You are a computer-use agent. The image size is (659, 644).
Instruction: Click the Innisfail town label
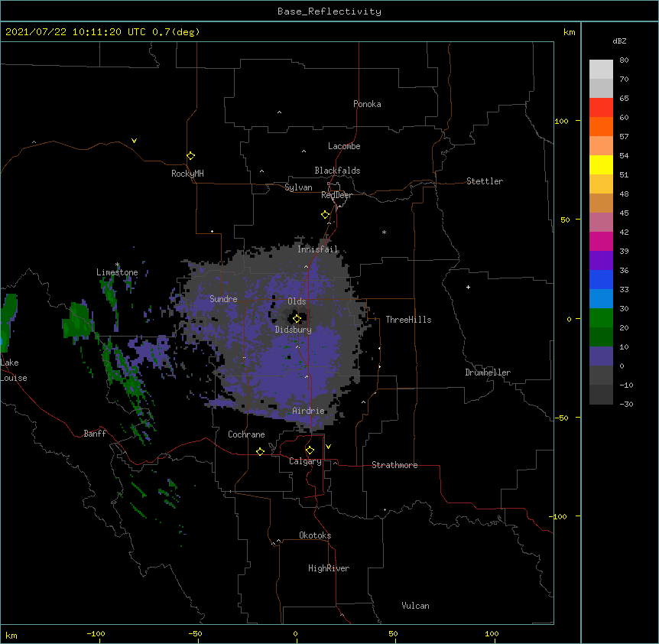pos(318,249)
